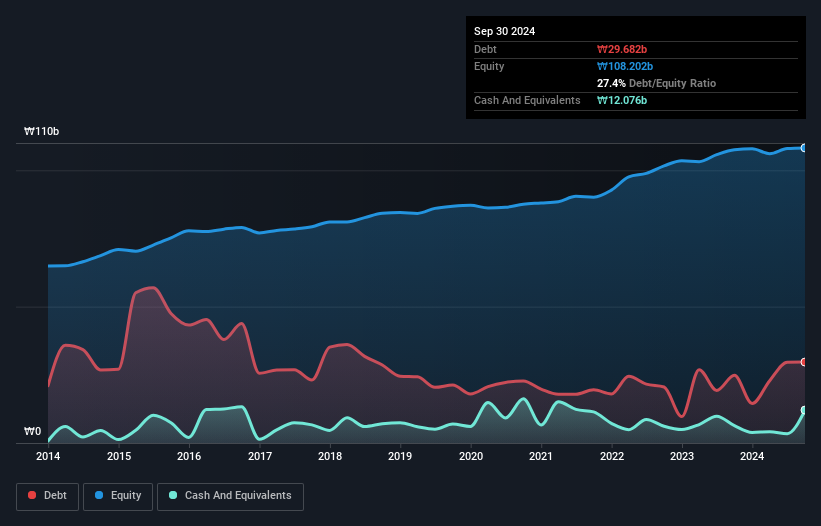Click the 2024 x-axis label
The width and height of the screenshot is (821, 526).
click(752, 456)
